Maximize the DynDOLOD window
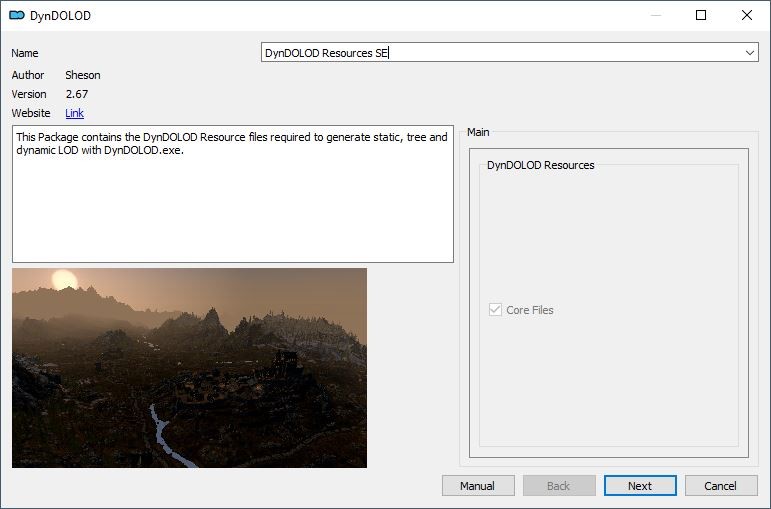This screenshot has height=509, width=771. (701, 15)
